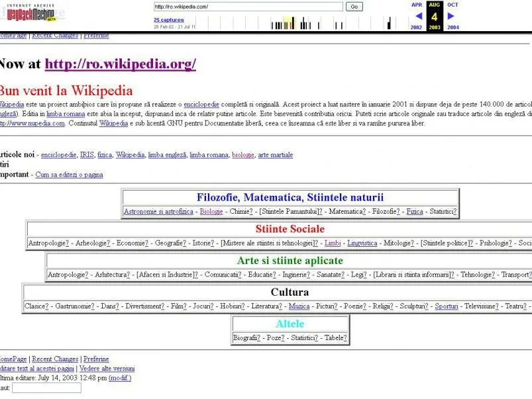Open the 25 captures link
This screenshot has width=532, height=399.
pyautogui.click(x=169, y=20)
